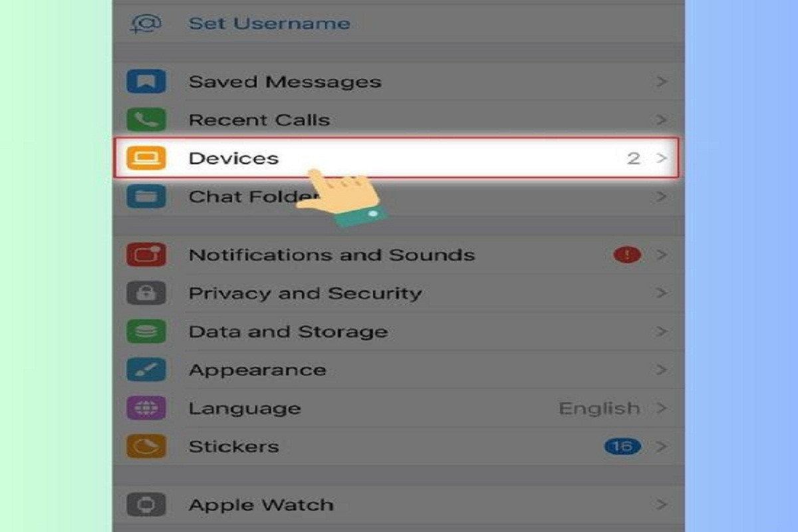This screenshot has width=798, height=532.
Task: Expand Devices using its chevron arrow
Action: (x=662, y=158)
